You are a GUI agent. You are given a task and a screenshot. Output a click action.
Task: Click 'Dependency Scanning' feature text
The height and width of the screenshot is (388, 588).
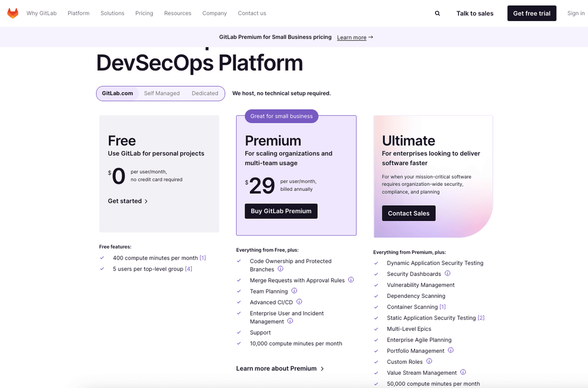416,296
